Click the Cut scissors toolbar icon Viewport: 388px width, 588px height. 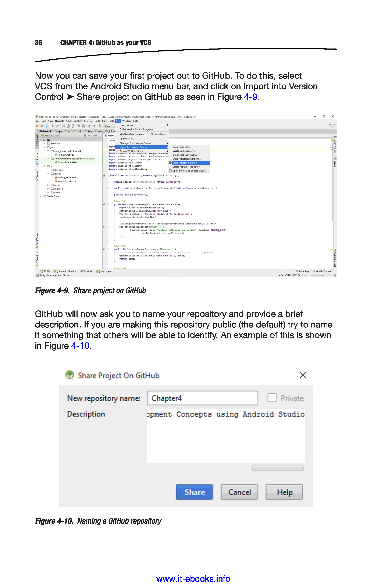[63, 126]
